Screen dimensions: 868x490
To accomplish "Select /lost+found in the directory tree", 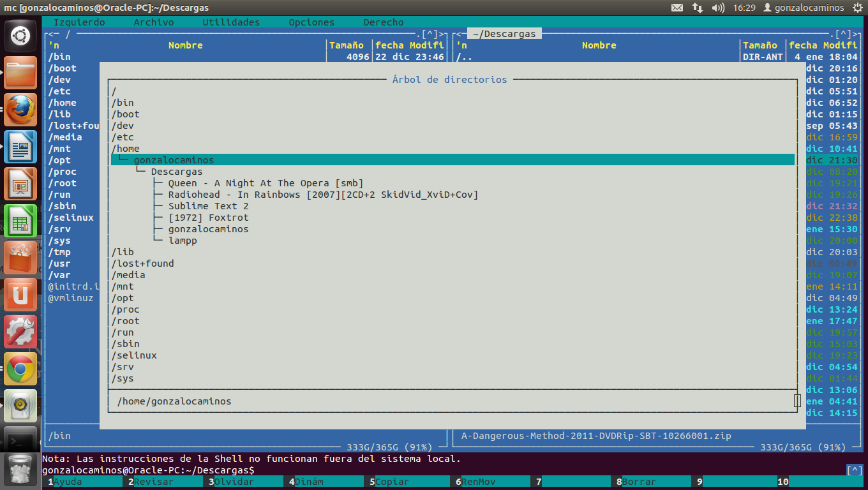I will coord(142,264).
